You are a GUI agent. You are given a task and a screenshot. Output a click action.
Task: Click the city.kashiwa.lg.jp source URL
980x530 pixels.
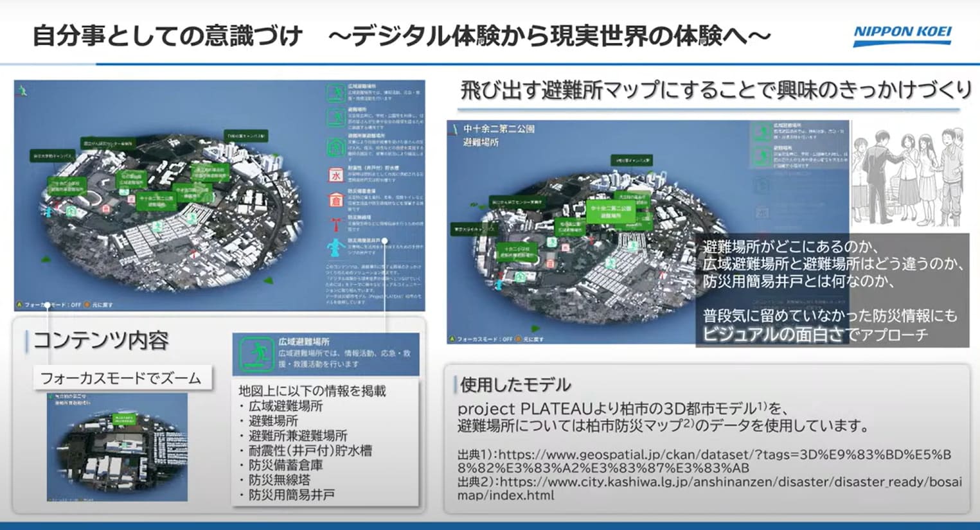[x=710, y=488]
